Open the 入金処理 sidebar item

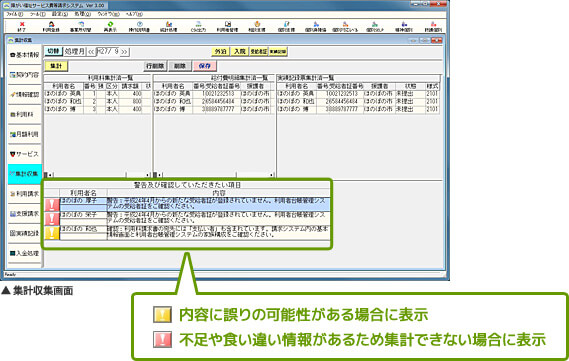click(x=25, y=253)
